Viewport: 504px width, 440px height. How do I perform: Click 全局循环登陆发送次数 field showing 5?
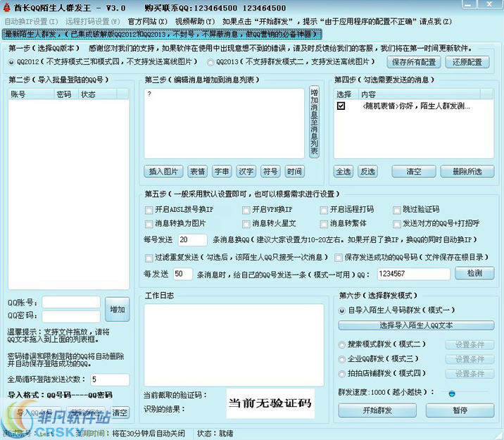pyautogui.click(x=111, y=379)
